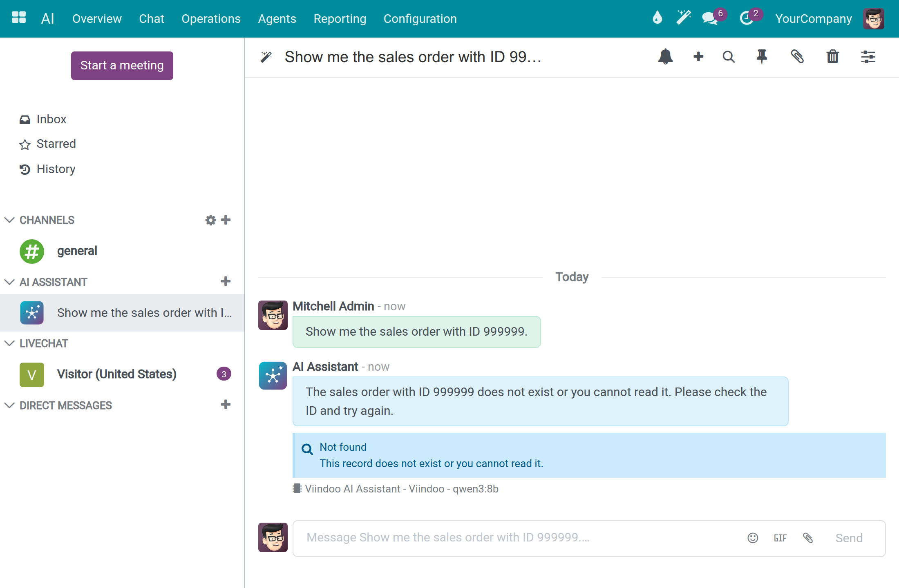Delete conversation with trash icon
899x588 pixels.
click(x=833, y=57)
